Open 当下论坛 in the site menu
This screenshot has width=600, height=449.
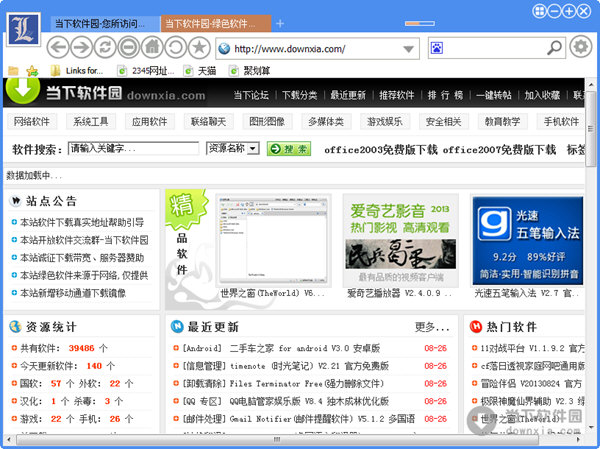pyautogui.click(x=251, y=95)
